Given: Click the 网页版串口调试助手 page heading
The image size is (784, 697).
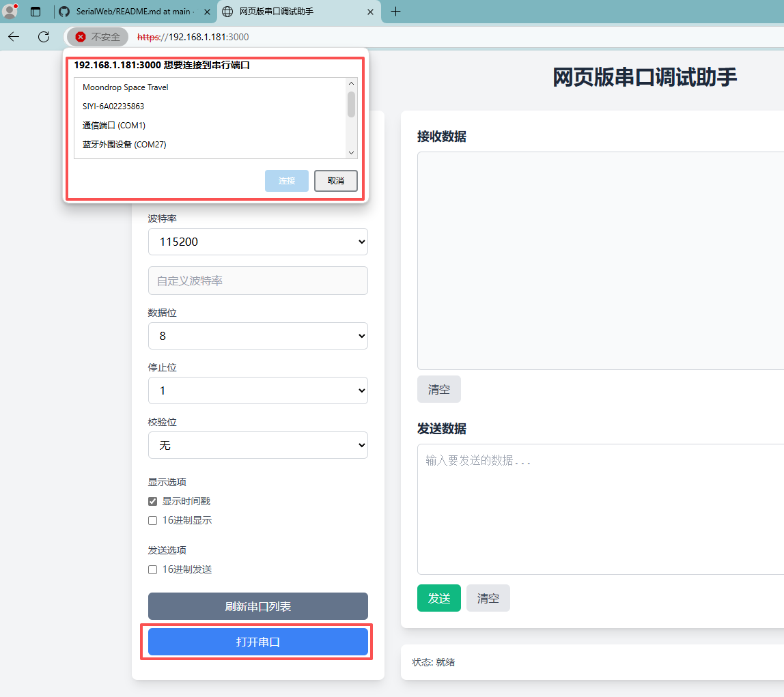Looking at the screenshot, I should 645,77.
